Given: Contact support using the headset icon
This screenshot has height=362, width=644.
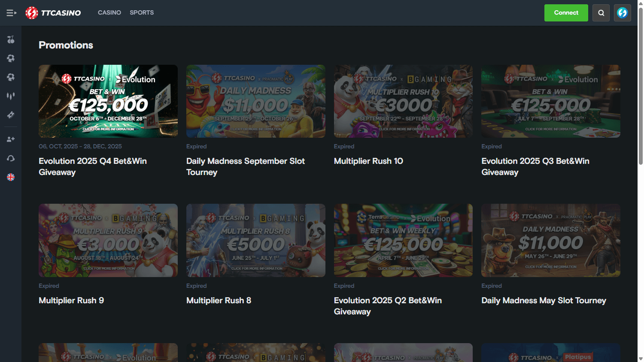Looking at the screenshot, I should click(11, 158).
